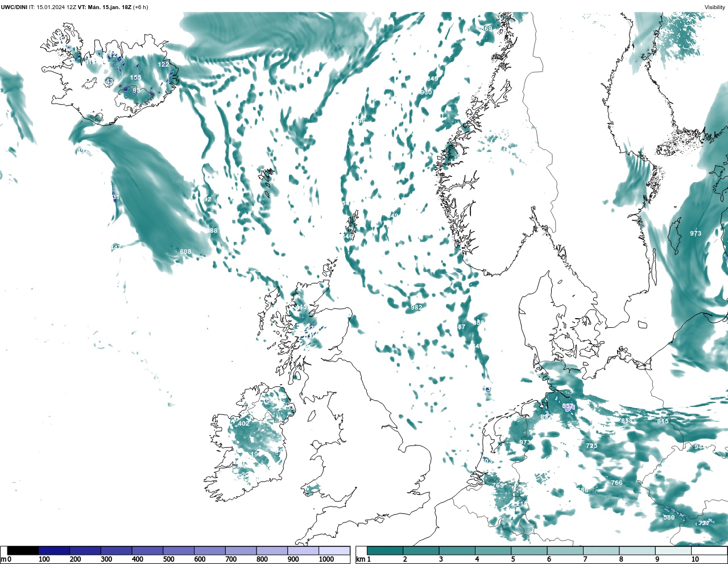The image size is (728, 564).
Task: Click the '402' value over Ireland
Action: tap(243, 423)
